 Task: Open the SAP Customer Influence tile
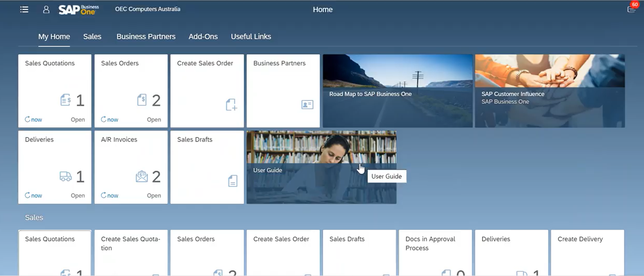click(x=550, y=91)
